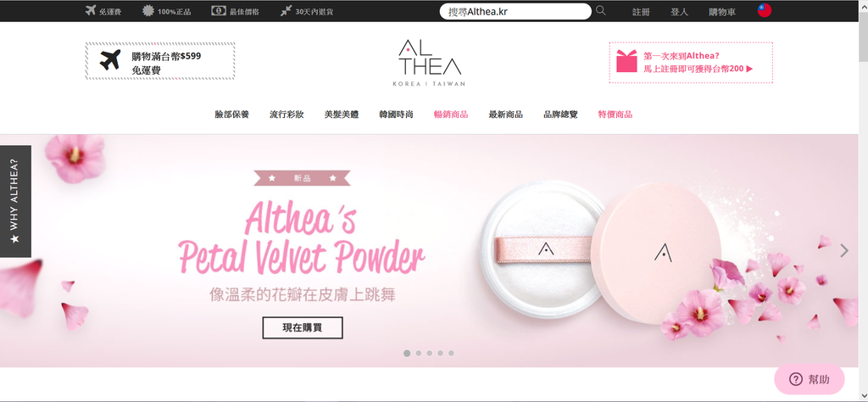868x402 pixels.
Task: Go to the 暢銷商品 tab
Action: coord(451,114)
